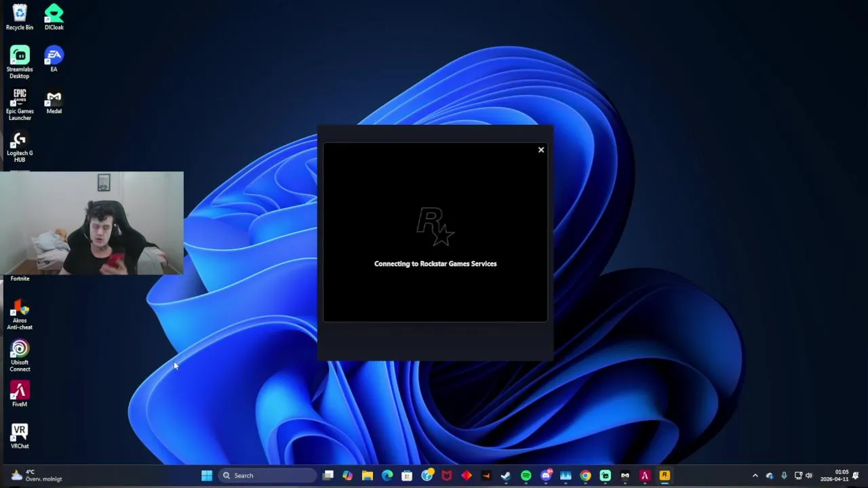Select the Epic Games Launcher shortcut
868x488 pixels.
tap(20, 104)
